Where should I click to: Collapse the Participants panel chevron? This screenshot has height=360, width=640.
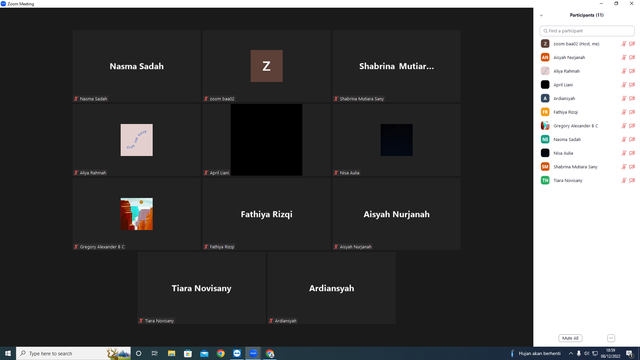(541, 16)
